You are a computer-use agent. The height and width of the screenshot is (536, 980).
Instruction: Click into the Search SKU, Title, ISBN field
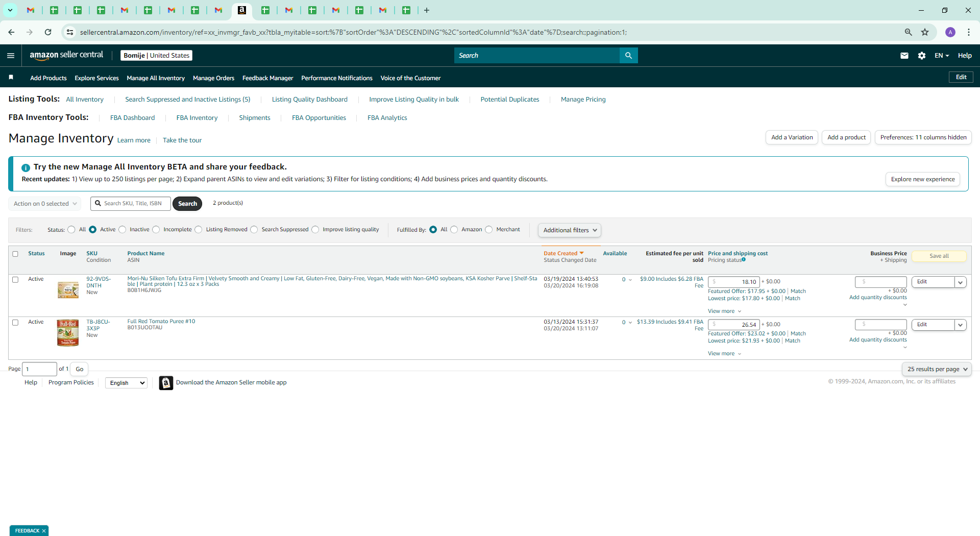[x=131, y=204]
